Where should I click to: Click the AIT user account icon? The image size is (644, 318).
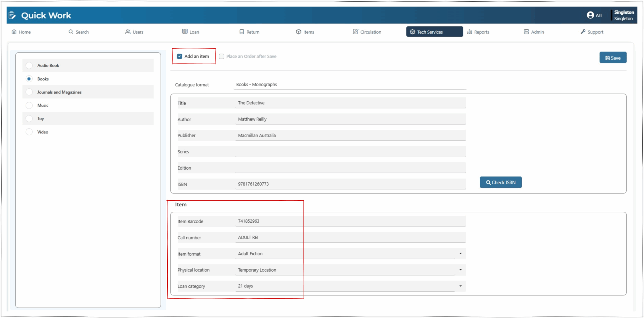pos(590,15)
